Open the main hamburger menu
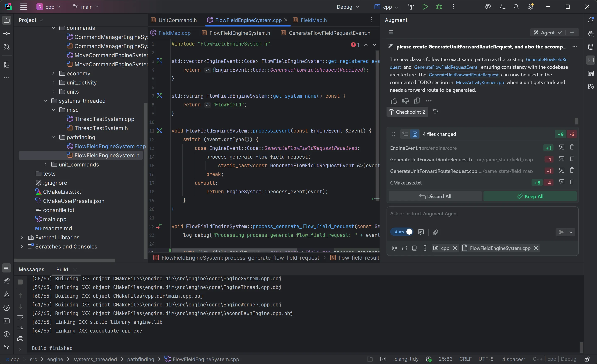This screenshot has height=364, width=597. (x=23, y=7)
